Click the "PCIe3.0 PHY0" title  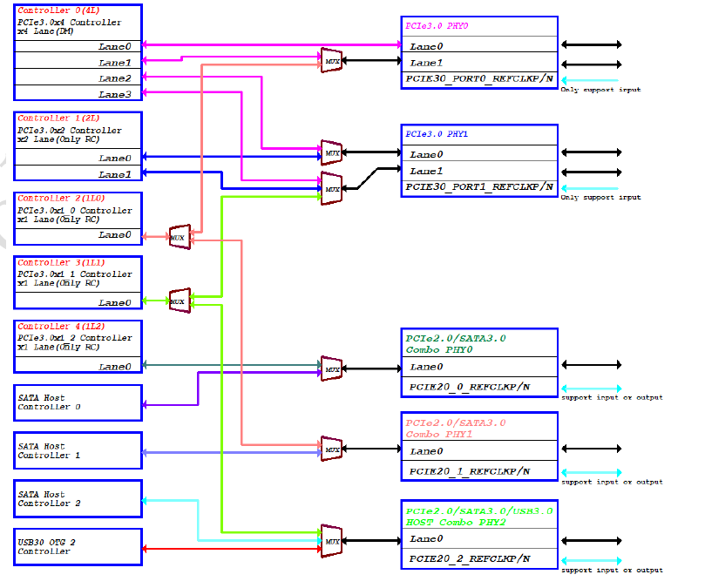(437, 26)
